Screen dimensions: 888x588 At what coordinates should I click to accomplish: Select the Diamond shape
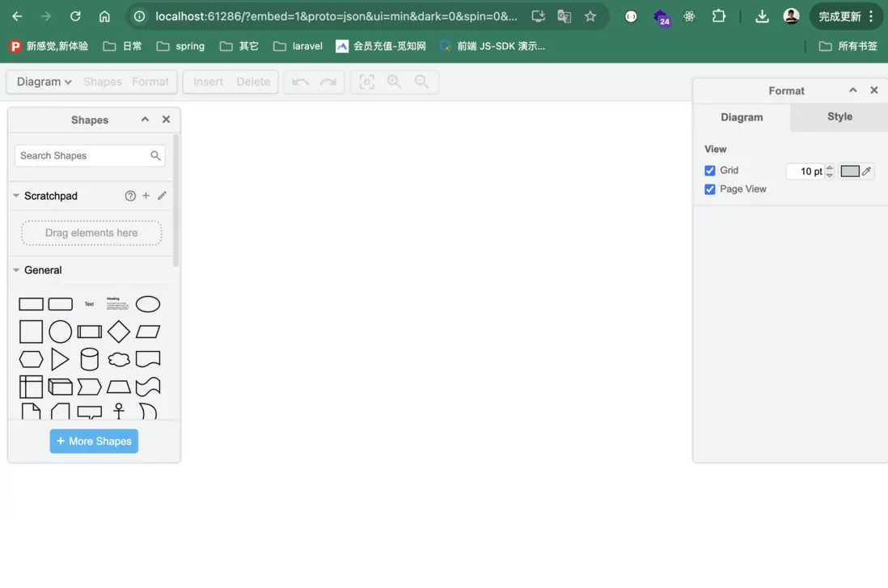pyautogui.click(x=118, y=332)
